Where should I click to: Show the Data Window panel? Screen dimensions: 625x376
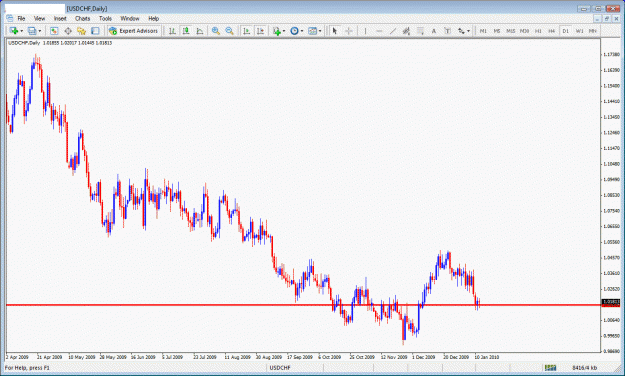tap(68, 31)
